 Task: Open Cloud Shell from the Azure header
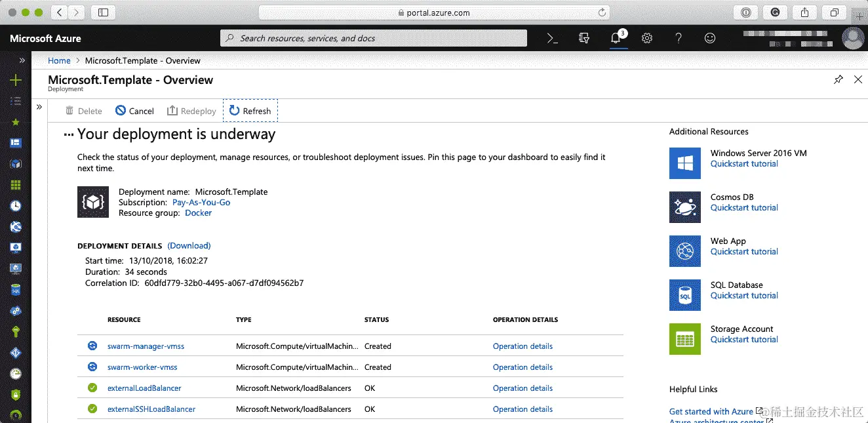coord(553,38)
